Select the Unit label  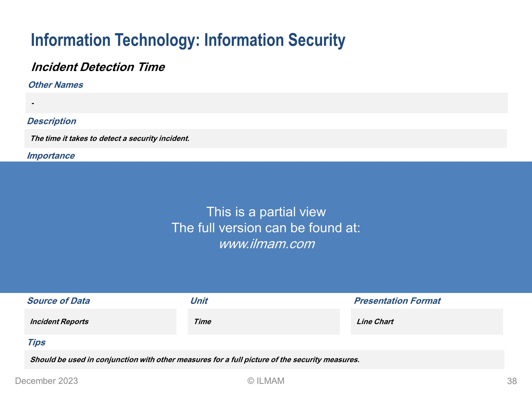199,301
